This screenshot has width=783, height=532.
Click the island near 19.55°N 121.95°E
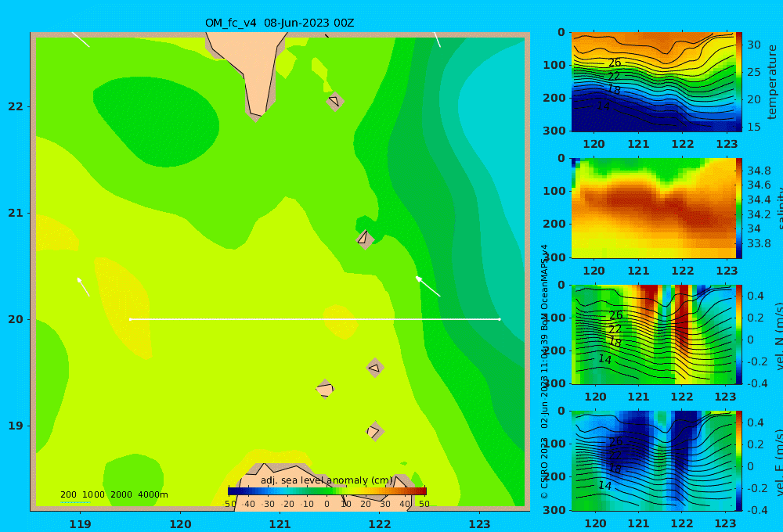click(x=375, y=368)
